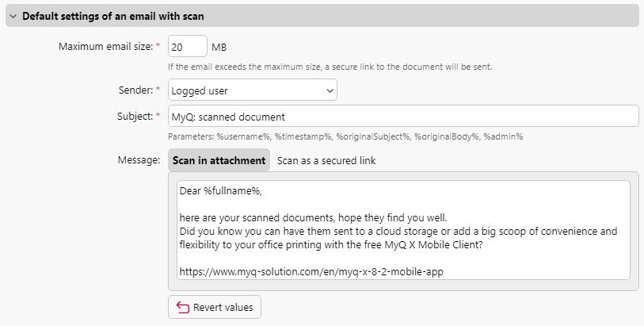Image resolution: width=644 pixels, height=326 pixels.
Task: Collapse the Default settings section chevron
Action: 13,16
